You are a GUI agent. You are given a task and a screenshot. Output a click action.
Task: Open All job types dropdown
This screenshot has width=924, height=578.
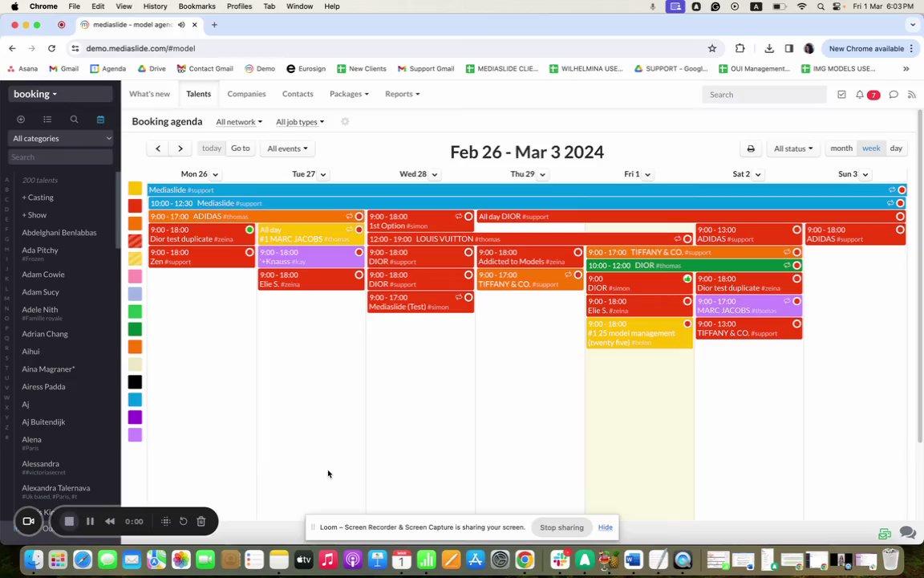tap(300, 122)
